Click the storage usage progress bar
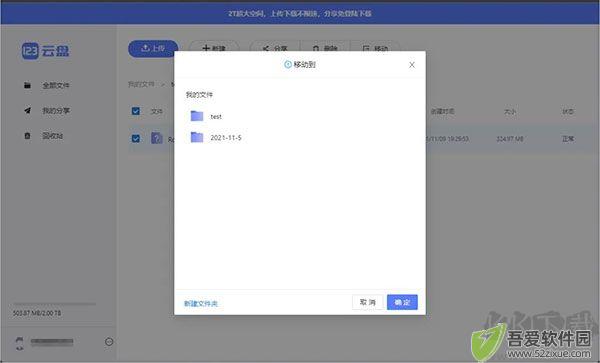The height and width of the screenshot is (363, 600). 54,304
